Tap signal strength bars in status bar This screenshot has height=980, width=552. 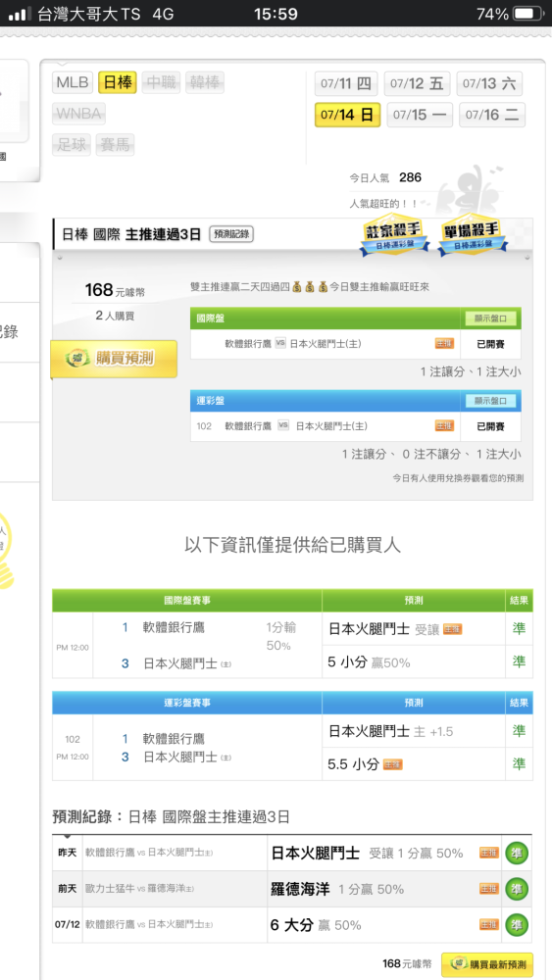pyautogui.click(x=20, y=14)
